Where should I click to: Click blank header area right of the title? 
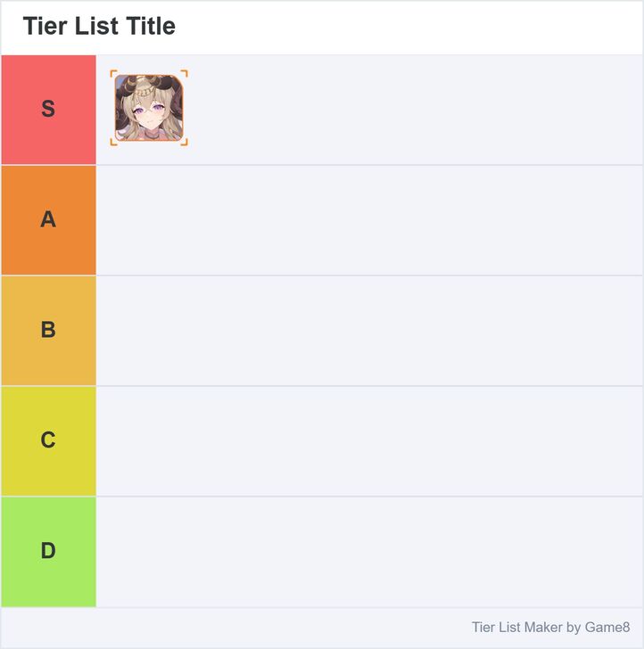410,27
